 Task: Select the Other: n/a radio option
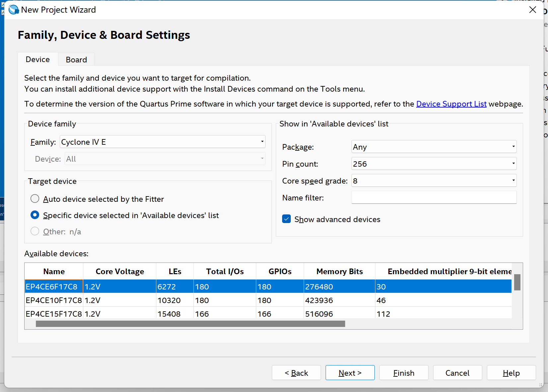point(35,231)
